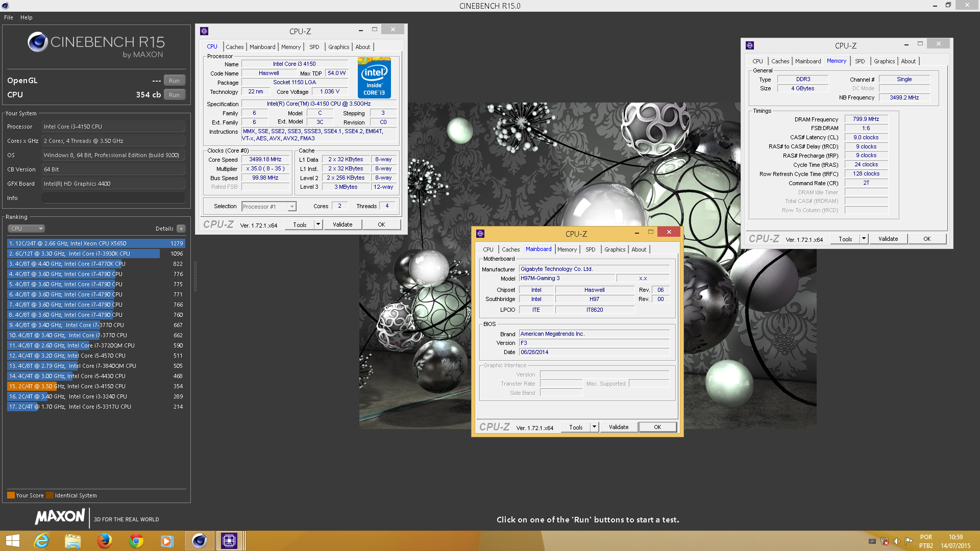The width and height of the screenshot is (980, 551).
Task: Click Validate in the Mainboard window
Action: (619, 427)
